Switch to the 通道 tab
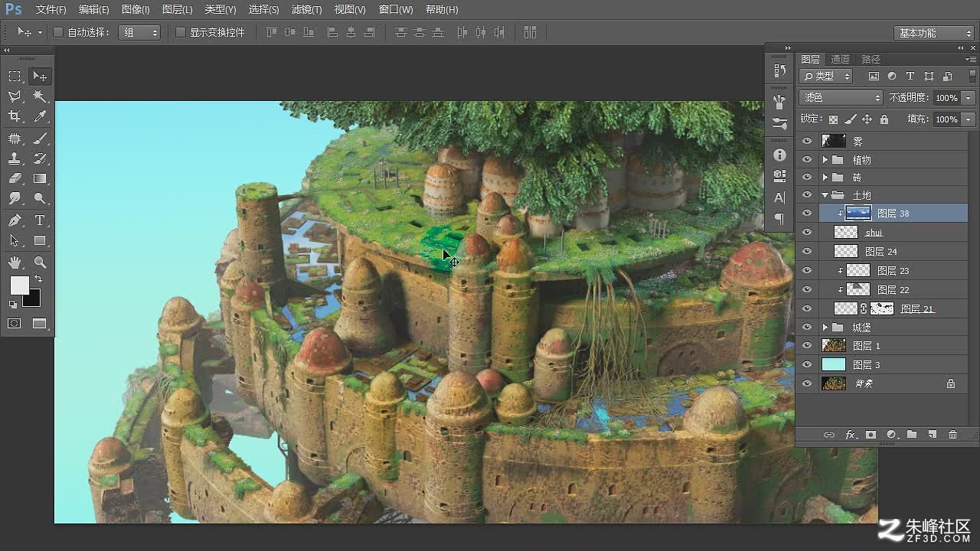This screenshot has height=551, width=980. pyautogui.click(x=840, y=59)
